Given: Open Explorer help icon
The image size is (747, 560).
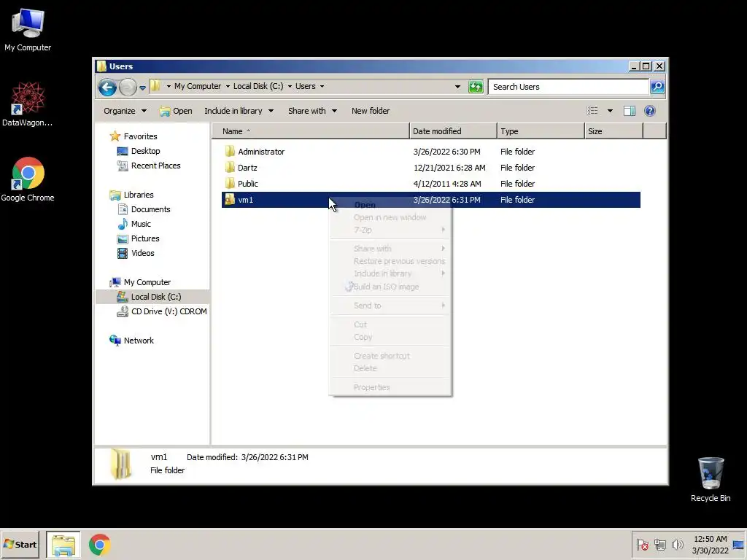Looking at the screenshot, I should pyautogui.click(x=650, y=111).
